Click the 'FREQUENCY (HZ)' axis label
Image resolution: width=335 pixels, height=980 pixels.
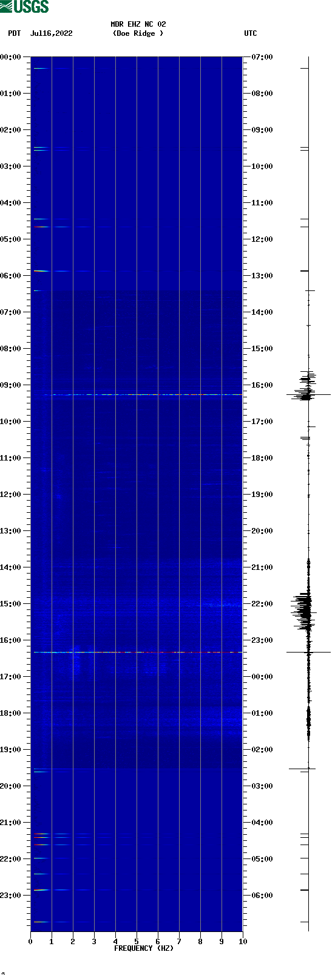tap(144, 948)
